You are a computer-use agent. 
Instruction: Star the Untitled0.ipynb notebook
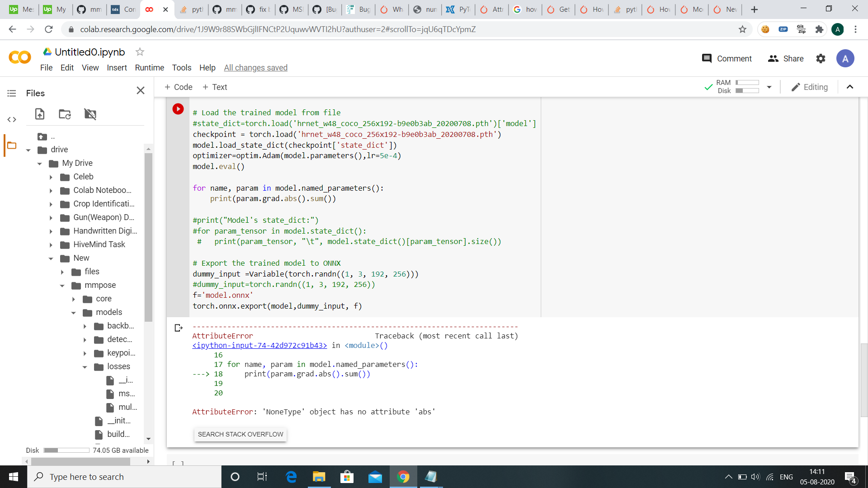[140, 52]
